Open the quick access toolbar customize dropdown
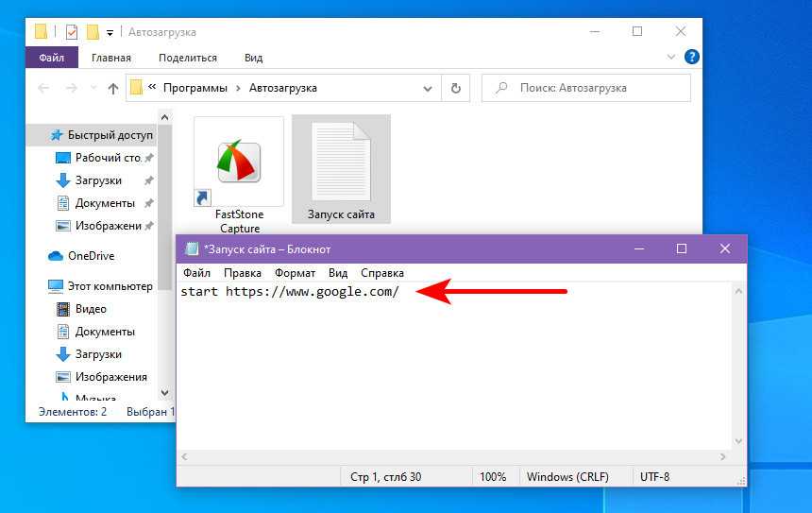The height and width of the screenshot is (513, 812). click(x=110, y=32)
